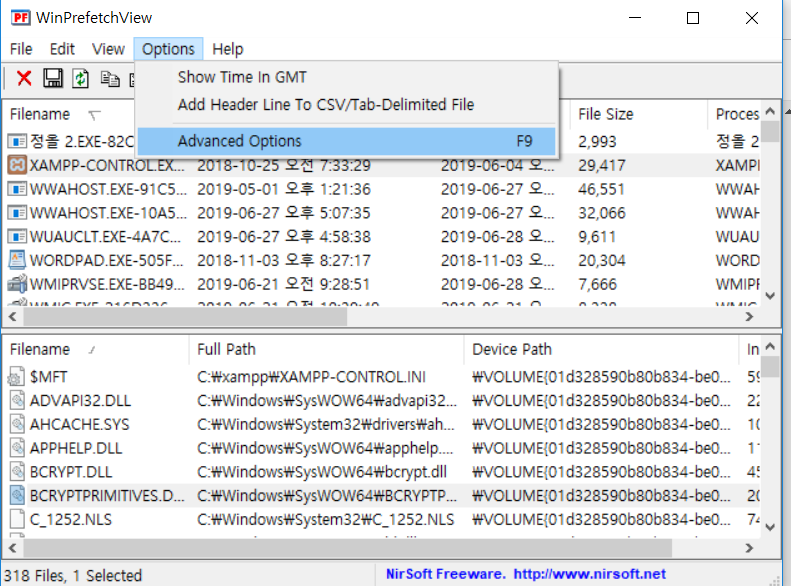Click upper pane horizontal scroll right arrow
Image resolution: width=791 pixels, height=586 pixels.
pos(749,317)
